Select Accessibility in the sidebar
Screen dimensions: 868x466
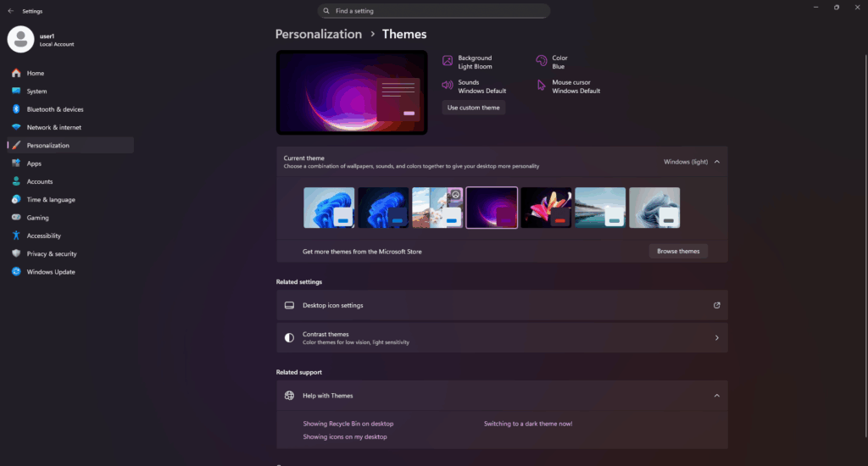(44, 236)
